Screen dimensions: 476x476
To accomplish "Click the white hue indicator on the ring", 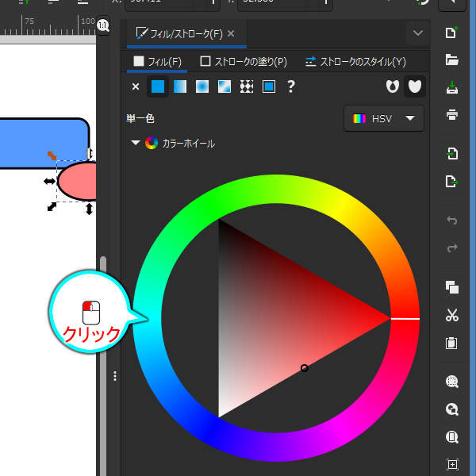I will pos(405,319).
